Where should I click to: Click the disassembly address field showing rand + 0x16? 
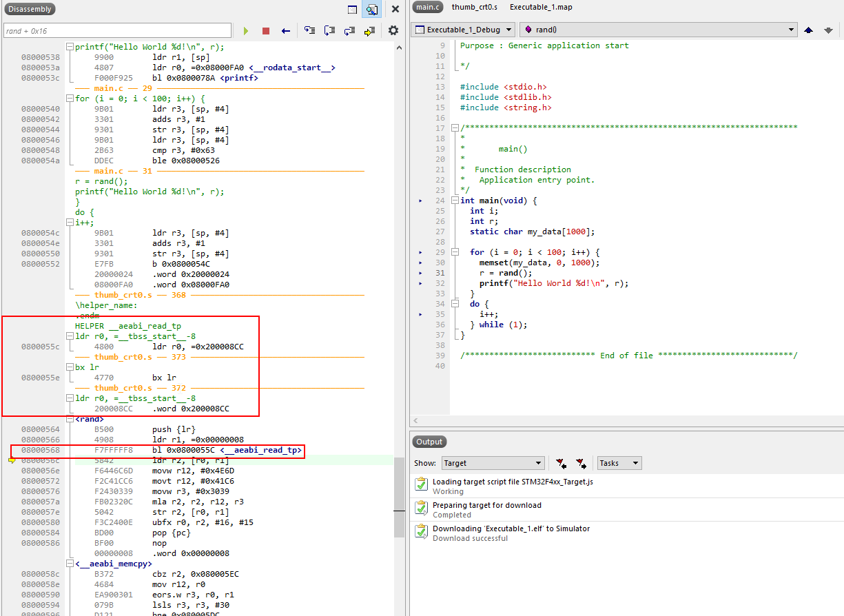pyautogui.click(x=117, y=30)
